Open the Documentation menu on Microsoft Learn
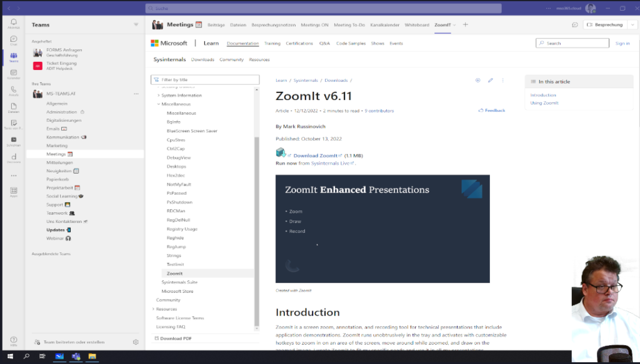This screenshot has width=640, height=364. [242, 43]
